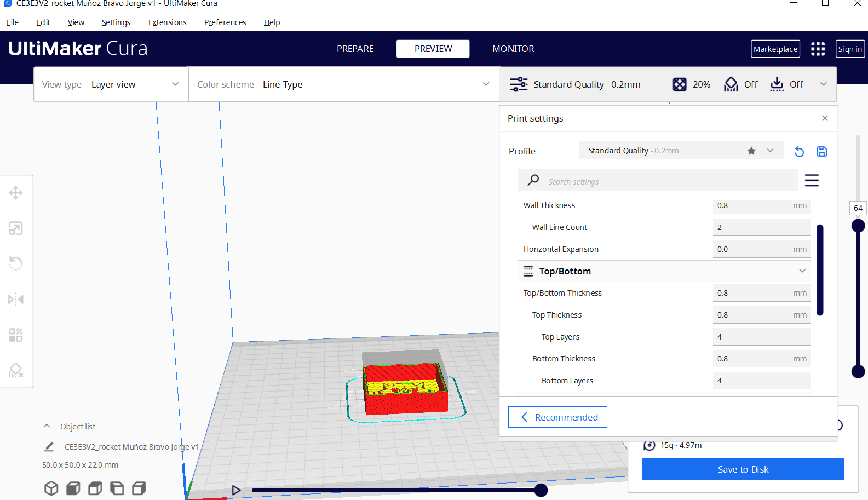Open the Help menu

(272, 22)
